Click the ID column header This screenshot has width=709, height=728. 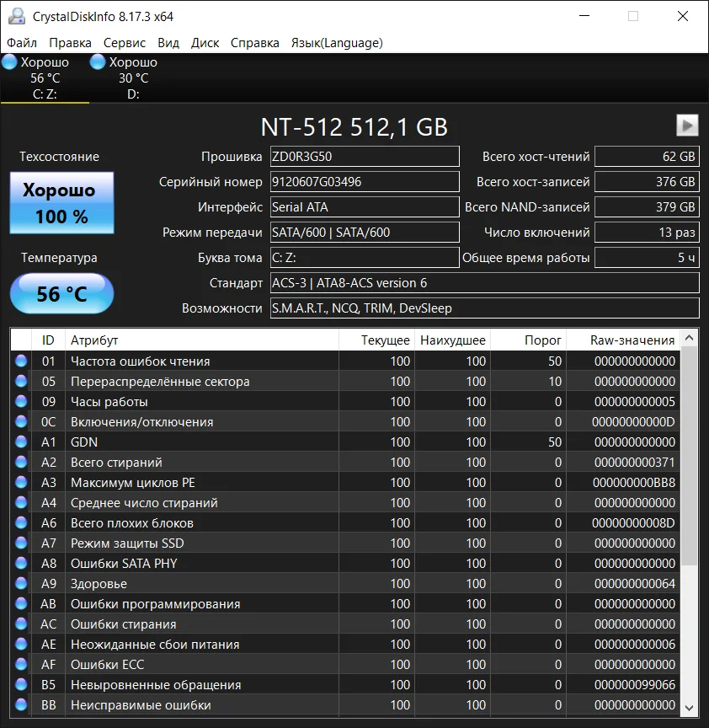48,340
